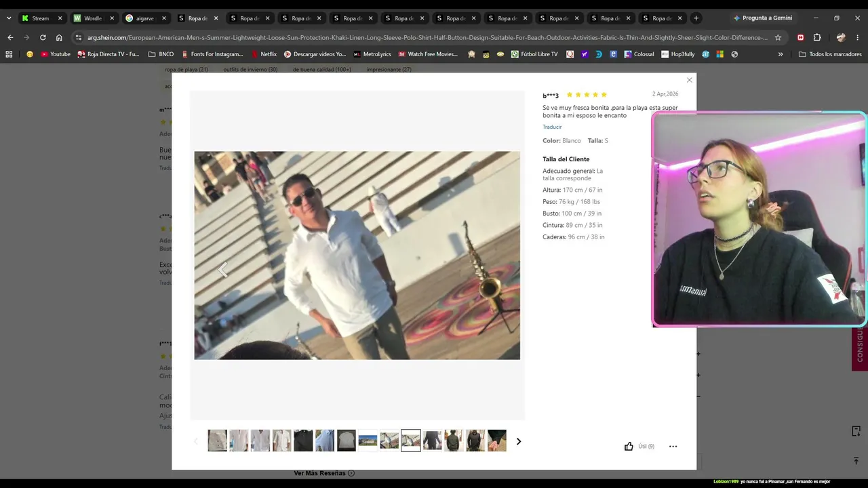Open the Fonts For Instagram bookmark
This screenshot has width=868, height=488.
212,54
